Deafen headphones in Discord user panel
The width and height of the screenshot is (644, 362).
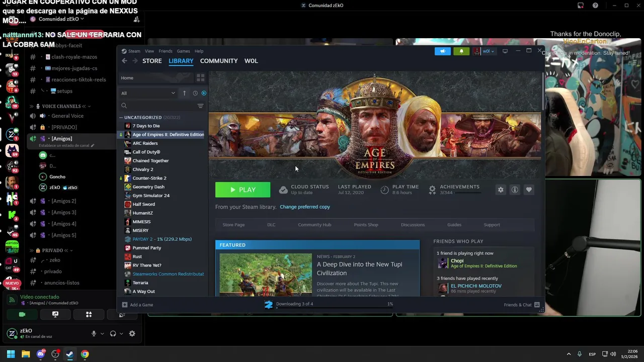(113, 333)
